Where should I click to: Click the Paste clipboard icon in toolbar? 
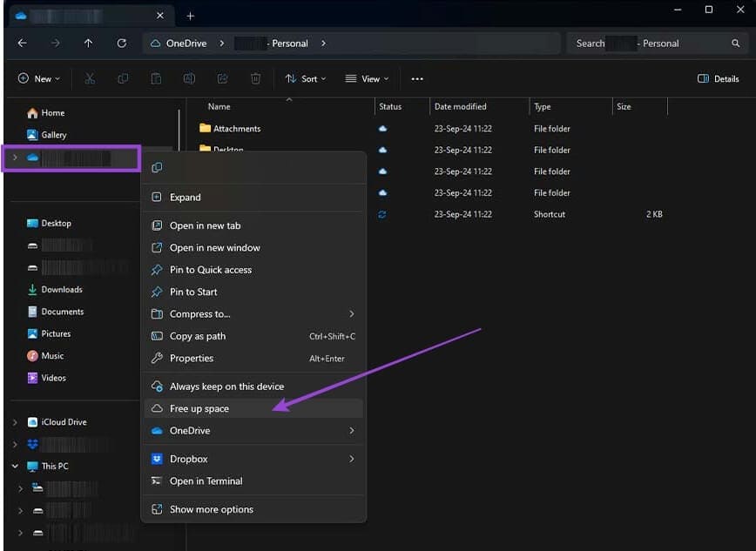pos(156,78)
